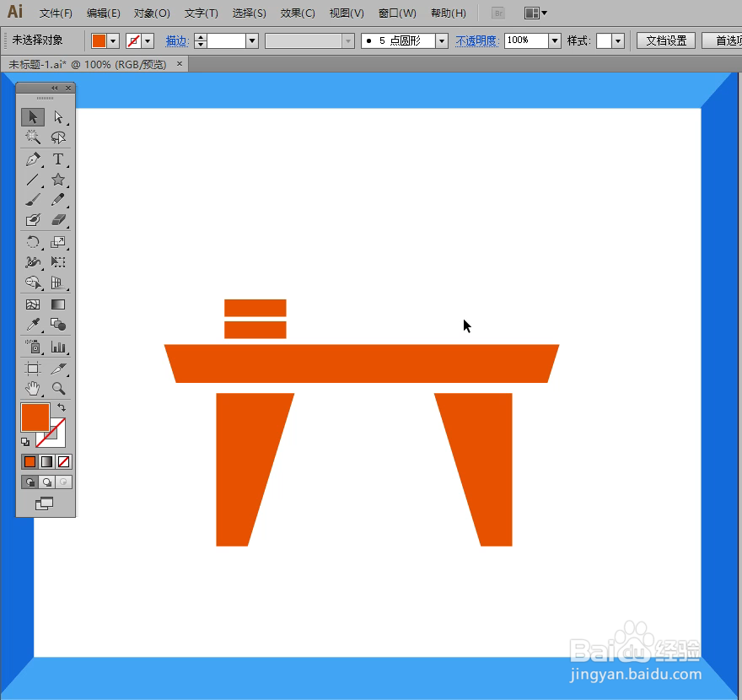Select the Slice tool

(58, 369)
